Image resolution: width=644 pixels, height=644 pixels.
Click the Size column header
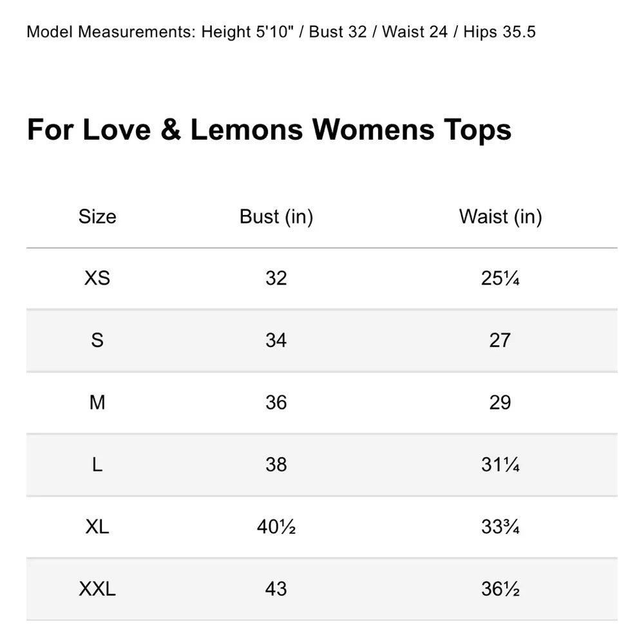click(x=97, y=216)
